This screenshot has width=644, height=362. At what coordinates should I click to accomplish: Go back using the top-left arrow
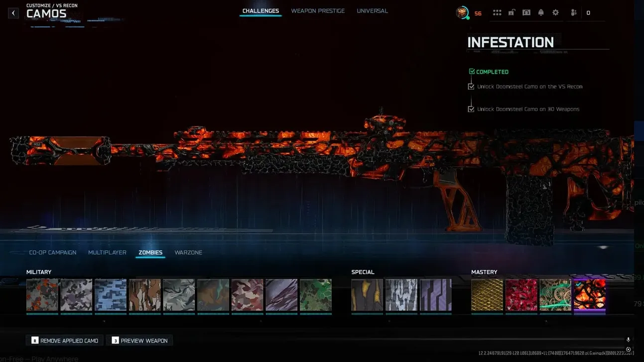click(13, 13)
